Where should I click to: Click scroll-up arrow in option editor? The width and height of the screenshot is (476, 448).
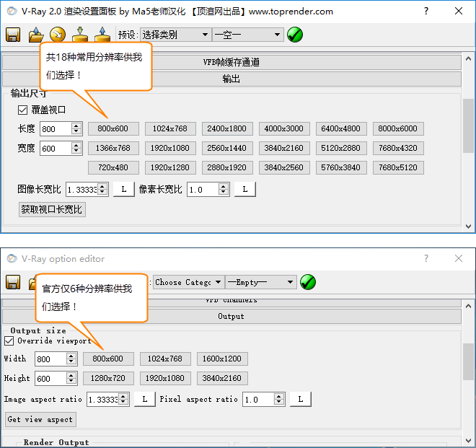pos(468,306)
